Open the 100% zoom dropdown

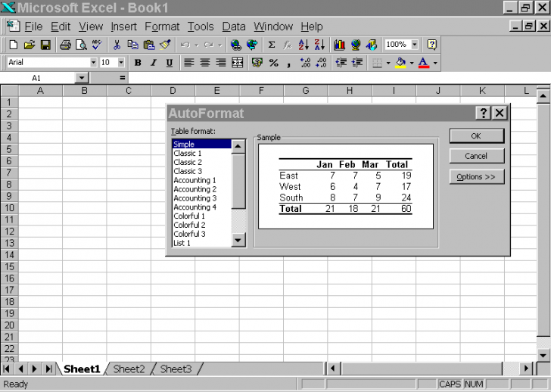[x=415, y=45]
